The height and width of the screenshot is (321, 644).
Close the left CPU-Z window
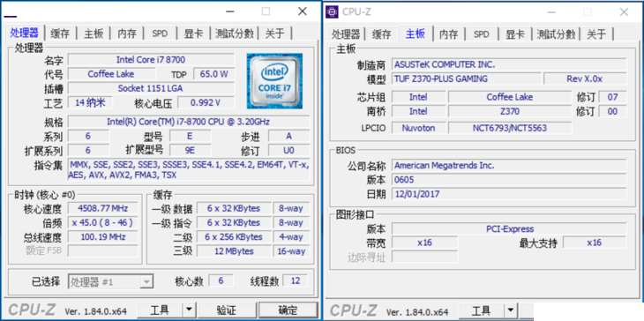tap(303, 11)
